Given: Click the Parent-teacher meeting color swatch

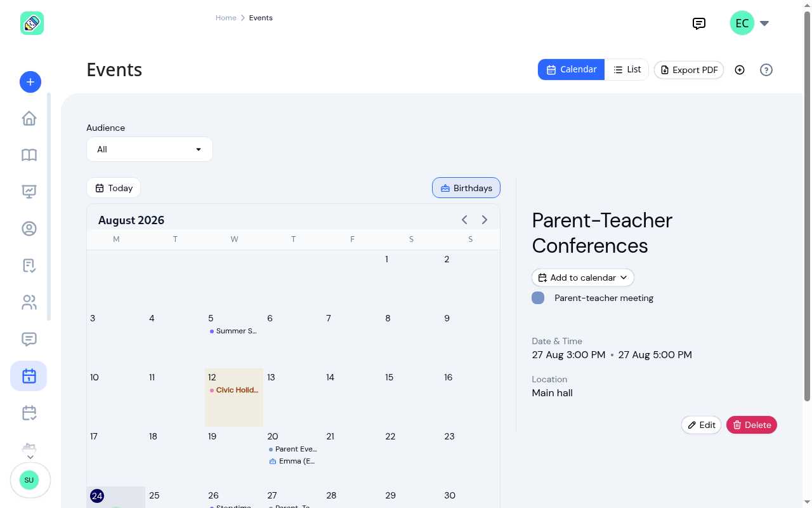Looking at the screenshot, I should (538, 298).
